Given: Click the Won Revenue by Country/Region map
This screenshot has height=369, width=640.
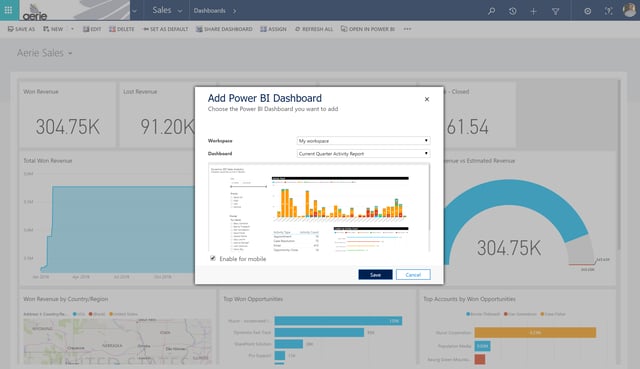Looking at the screenshot, I should (118, 341).
